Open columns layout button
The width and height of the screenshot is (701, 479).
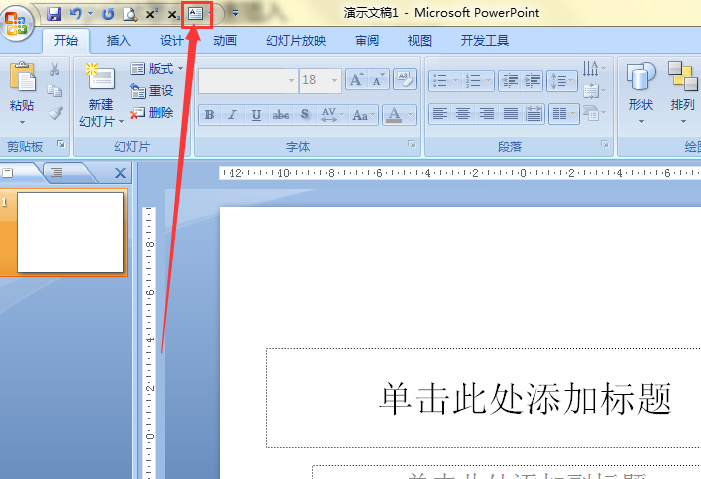coord(563,114)
